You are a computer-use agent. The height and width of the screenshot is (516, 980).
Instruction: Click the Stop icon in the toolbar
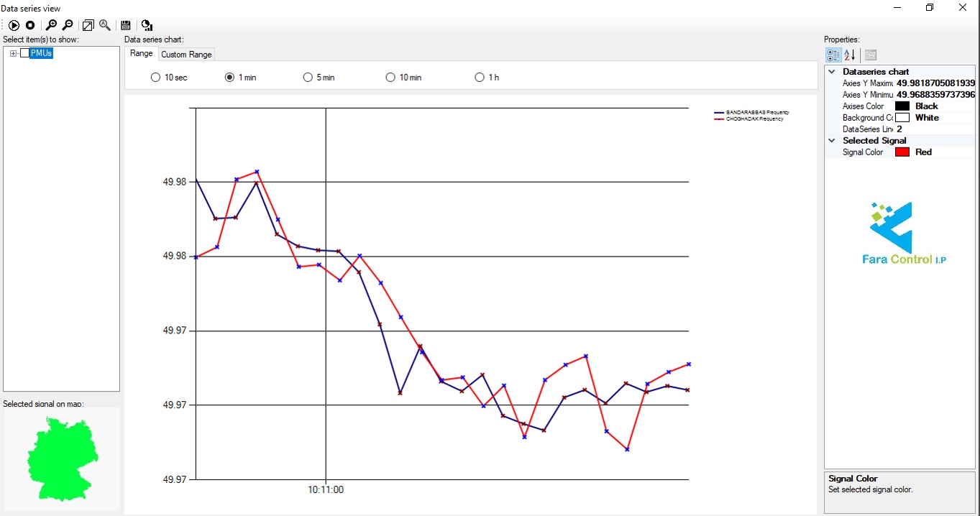(x=30, y=25)
